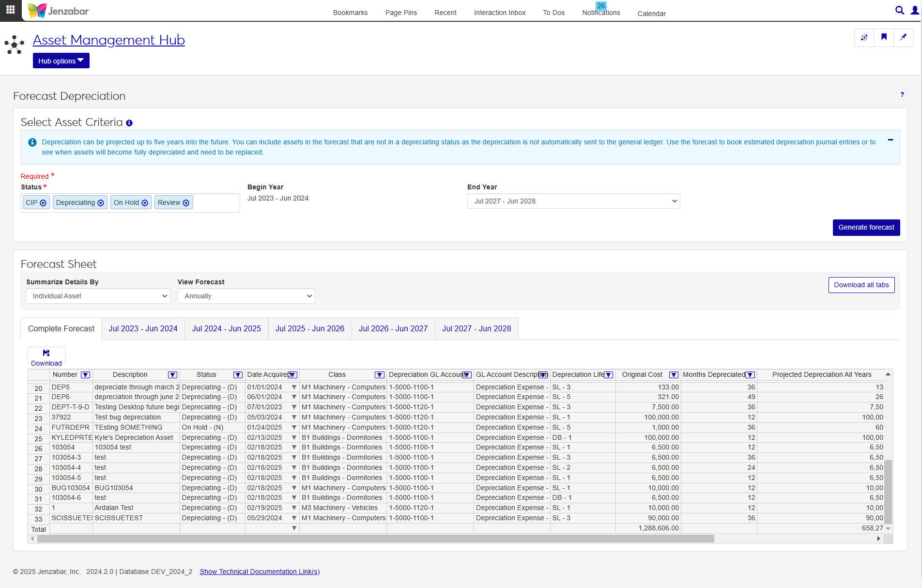Remove the Review status tag
The height and width of the screenshot is (588, 922).
click(x=186, y=203)
